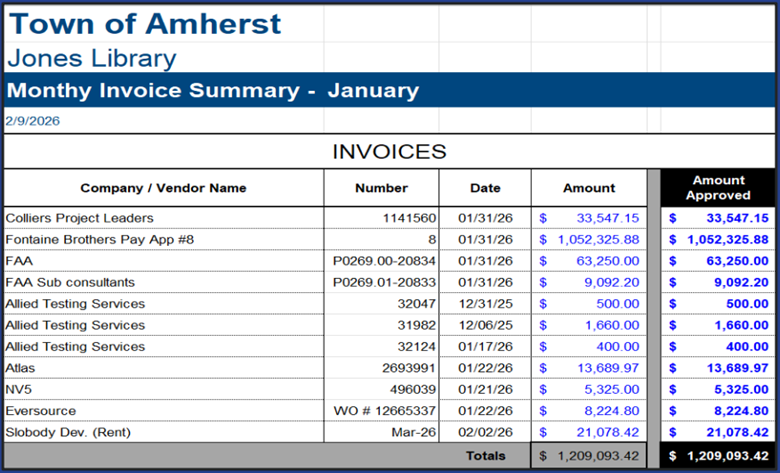The image size is (780, 473).
Task: Select the Slobody Dev. (Rent) vendor cell
Action: [67, 432]
